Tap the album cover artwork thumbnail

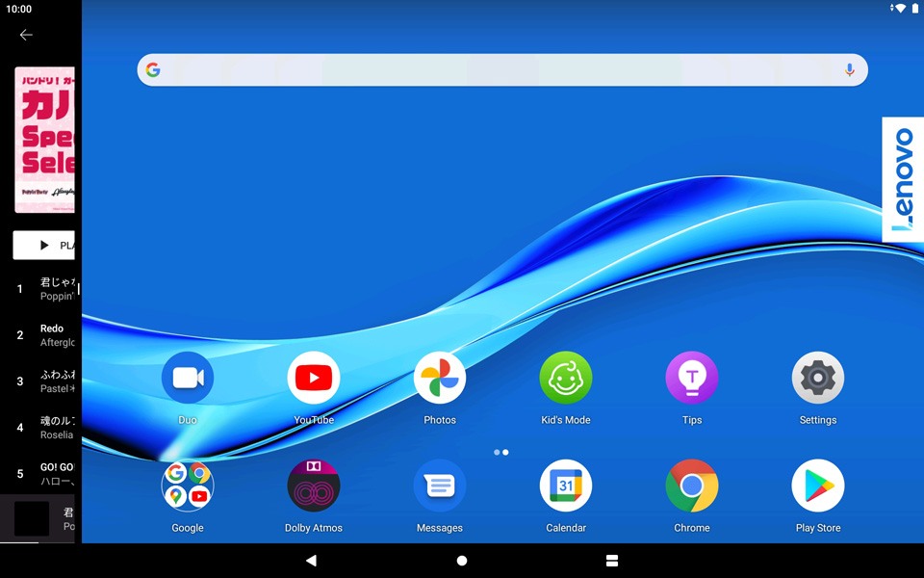tap(44, 140)
